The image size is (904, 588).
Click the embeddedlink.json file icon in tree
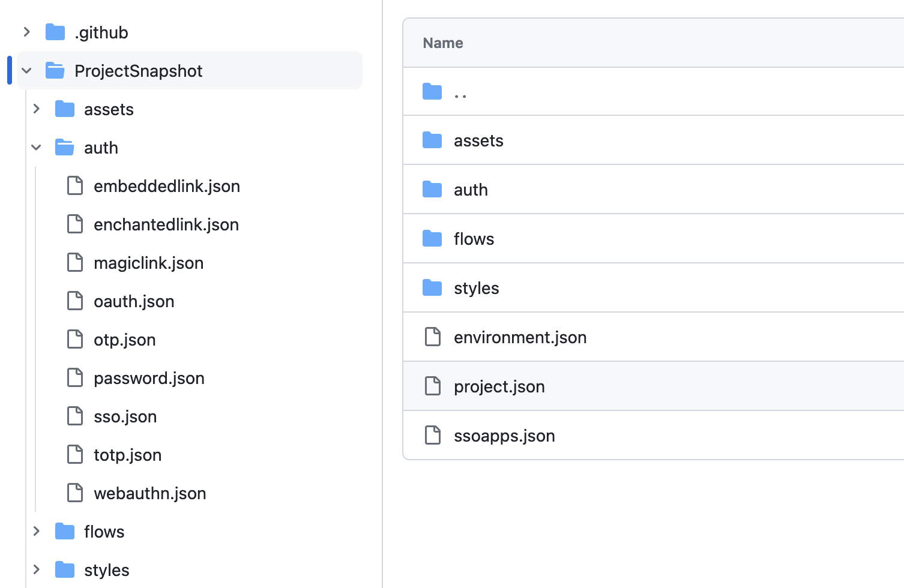point(75,186)
